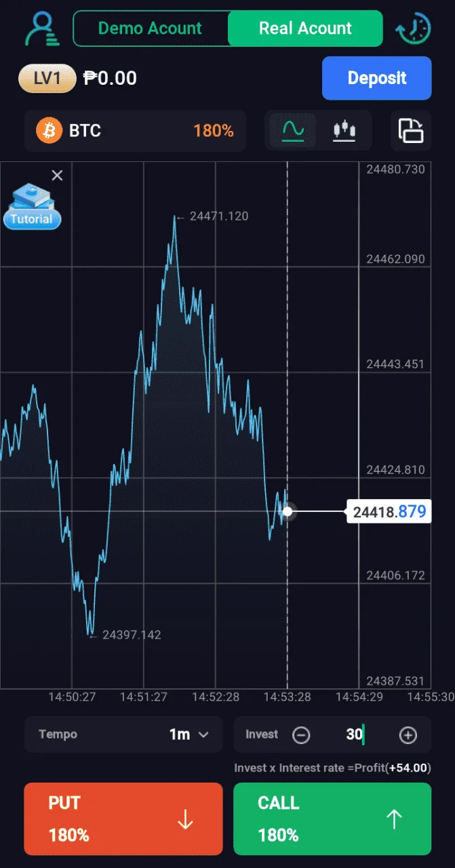The image size is (455, 868).
Task: Open the user profile icon
Action: coord(41,28)
